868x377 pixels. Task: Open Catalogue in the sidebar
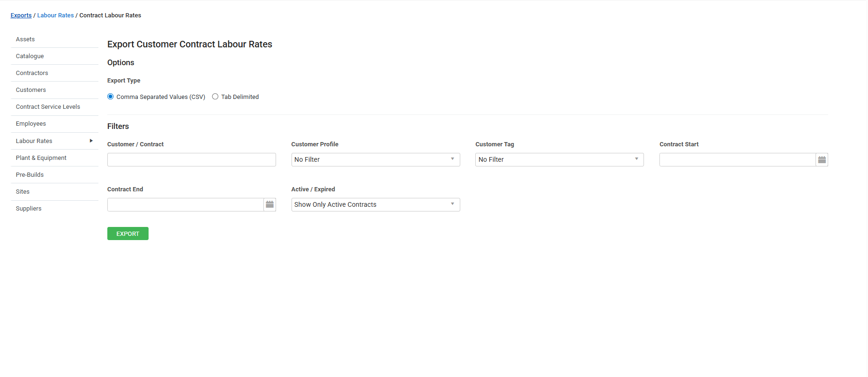click(x=30, y=56)
